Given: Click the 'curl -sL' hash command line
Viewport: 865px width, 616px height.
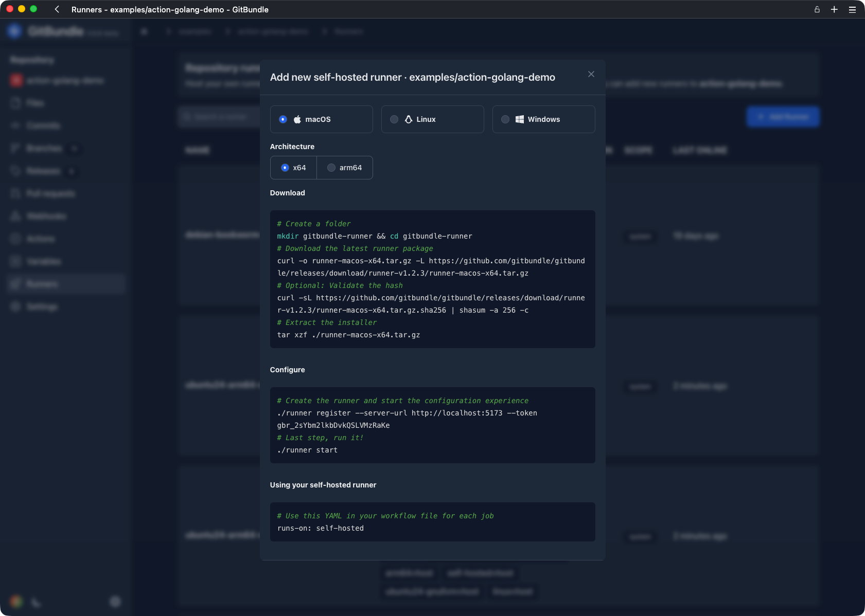Looking at the screenshot, I should (x=431, y=298).
